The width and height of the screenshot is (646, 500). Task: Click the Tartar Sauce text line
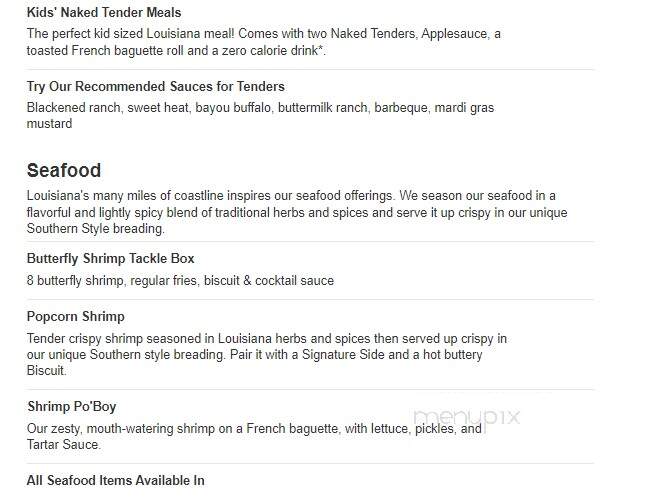64,445
